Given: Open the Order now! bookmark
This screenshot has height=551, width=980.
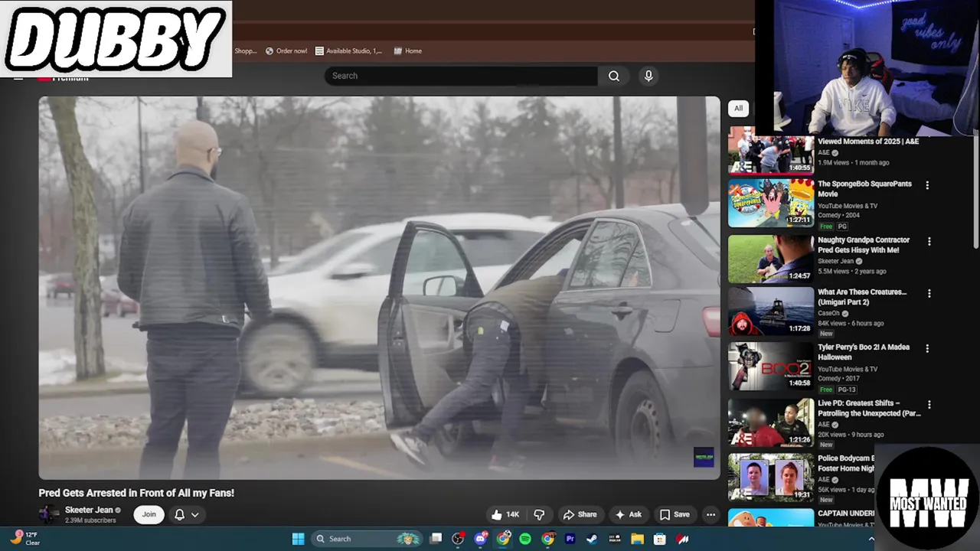Looking at the screenshot, I should (286, 51).
